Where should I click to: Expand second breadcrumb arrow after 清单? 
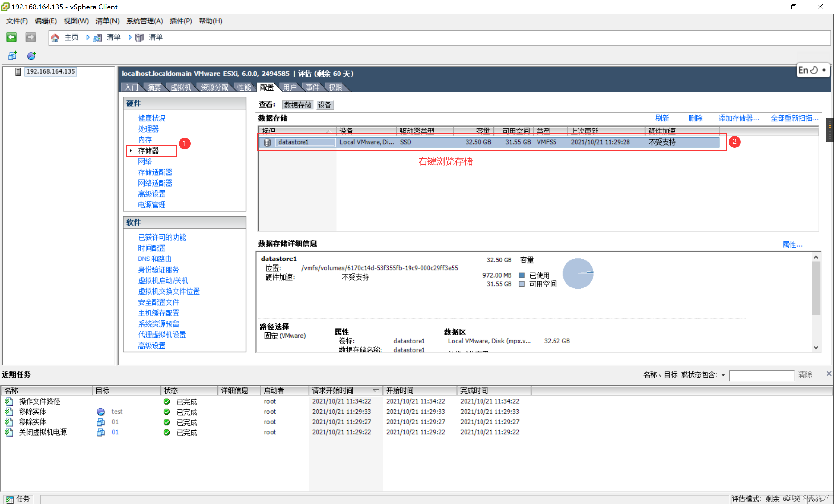[130, 37]
